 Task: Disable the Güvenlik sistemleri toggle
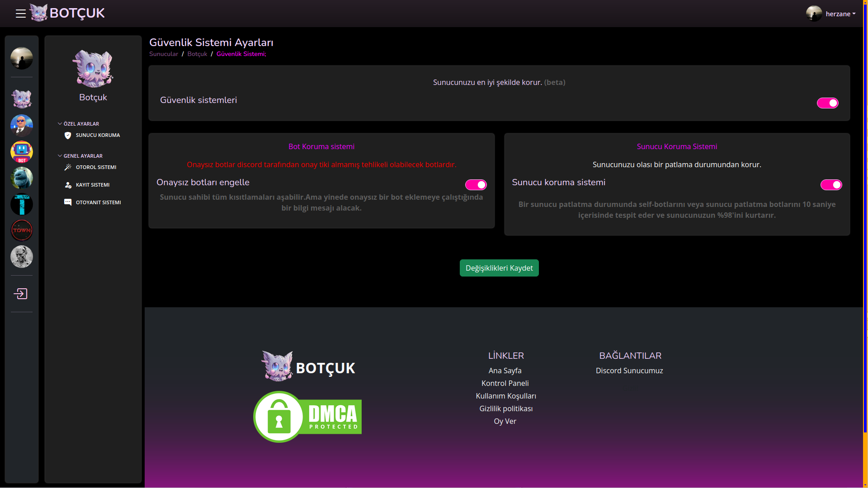pyautogui.click(x=827, y=103)
